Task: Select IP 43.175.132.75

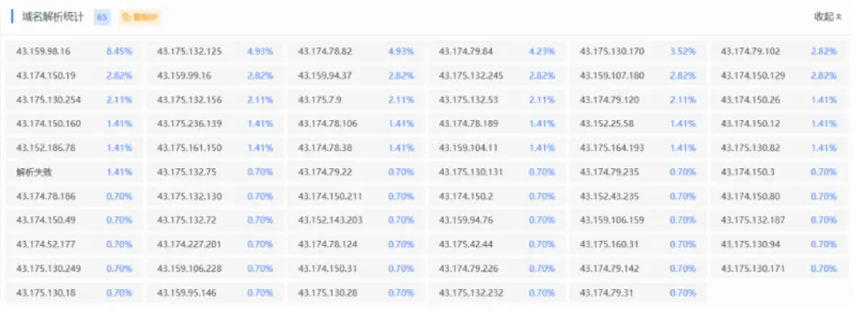Action: 187,172
